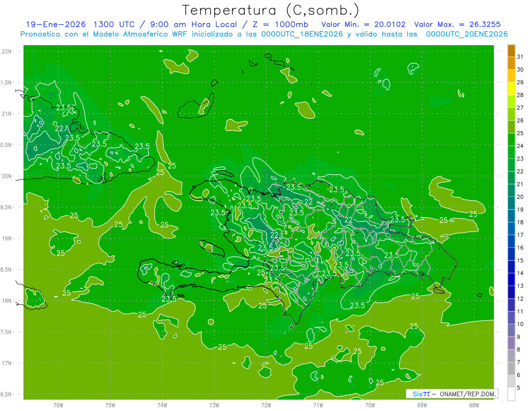
Task: Click the 76W longitude axis label
Action: (58, 405)
